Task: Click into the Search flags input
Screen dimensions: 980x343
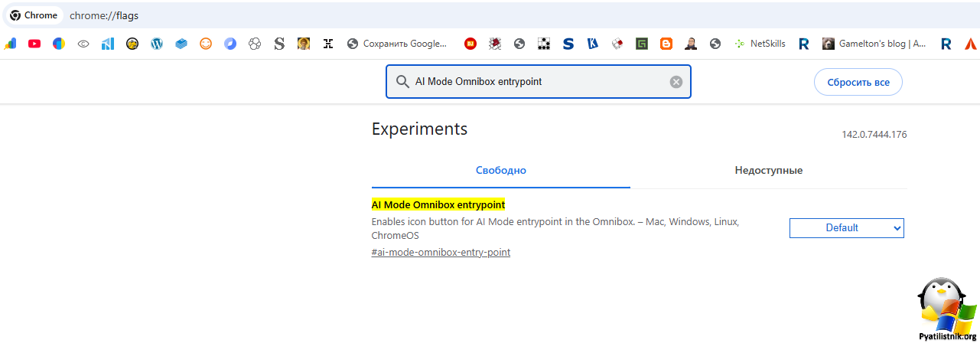Action: 539,82
